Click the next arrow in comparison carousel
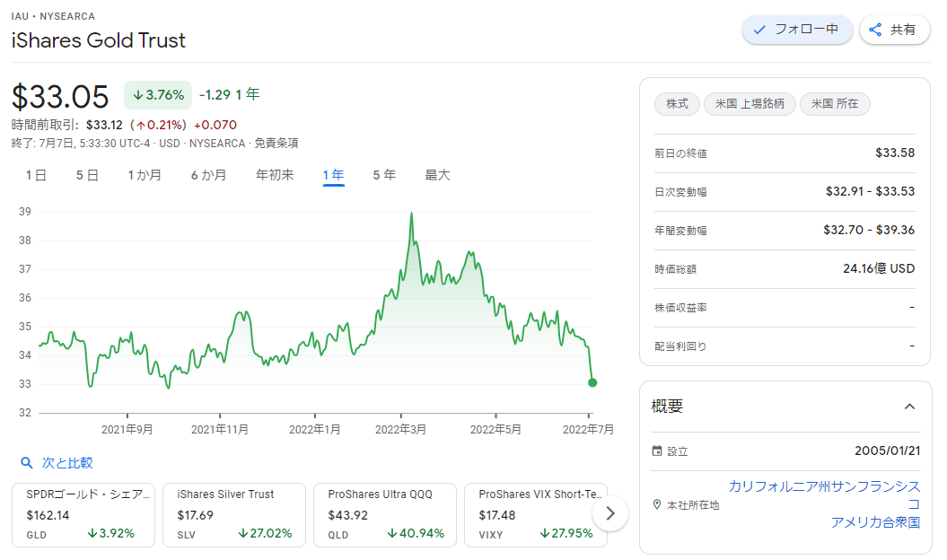947x560 pixels. click(610, 513)
